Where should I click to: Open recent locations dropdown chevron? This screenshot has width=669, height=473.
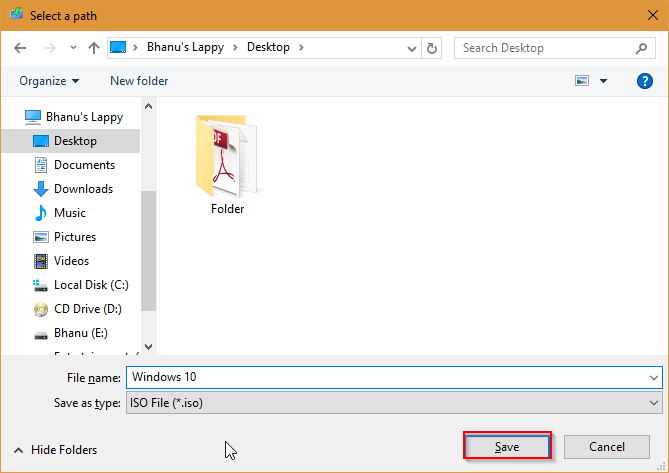[73, 48]
